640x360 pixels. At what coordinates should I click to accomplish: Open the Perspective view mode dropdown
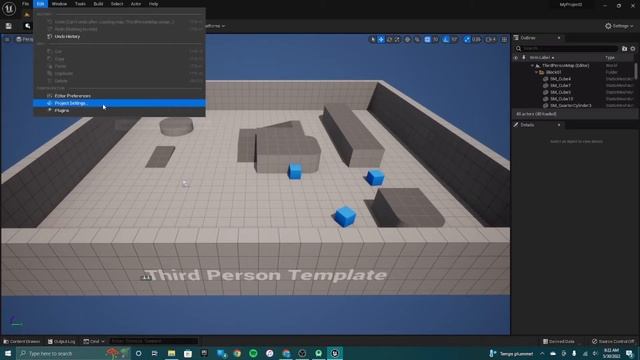pyautogui.click(x=25, y=39)
